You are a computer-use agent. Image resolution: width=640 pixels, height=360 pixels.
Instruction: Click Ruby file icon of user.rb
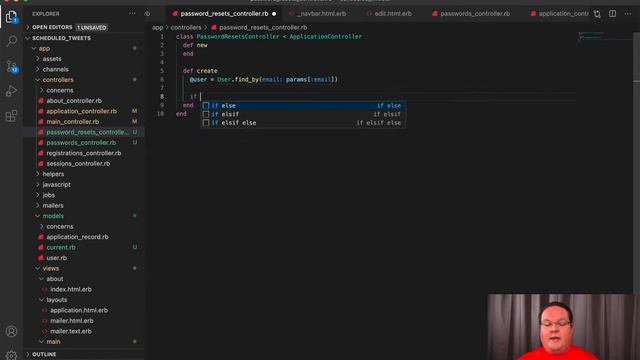tap(41, 258)
